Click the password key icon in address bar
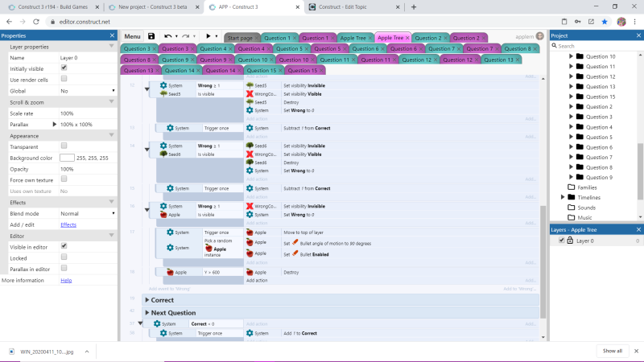The height and width of the screenshot is (362, 644). pyautogui.click(x=577, y=22)
